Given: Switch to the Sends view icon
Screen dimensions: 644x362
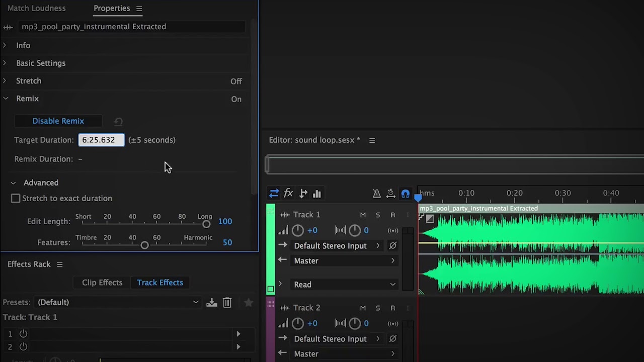Looking at the screenshot, I should pos(303,194).
